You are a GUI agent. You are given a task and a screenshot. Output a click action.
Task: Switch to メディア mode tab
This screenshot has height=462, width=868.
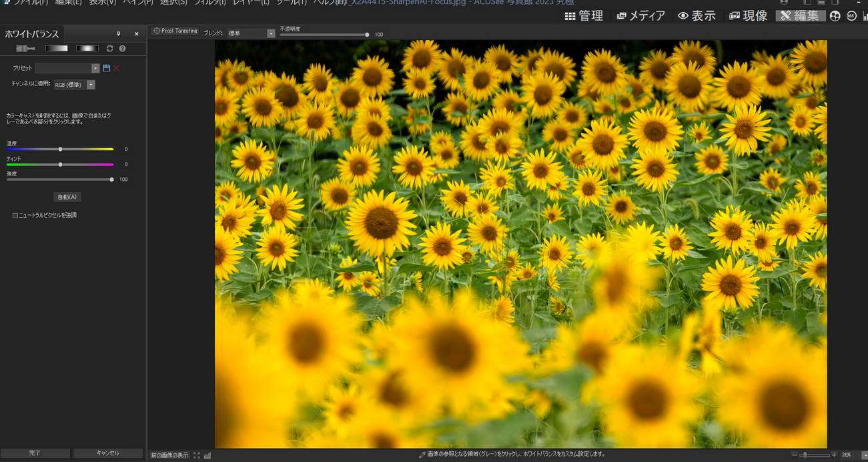pos(641,16)
